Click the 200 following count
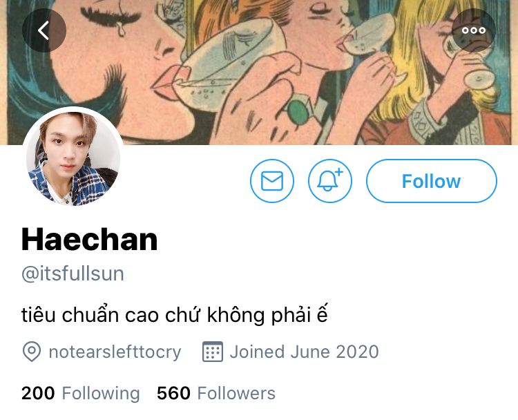The image size is (518, 420). click(x=38, y=394)
